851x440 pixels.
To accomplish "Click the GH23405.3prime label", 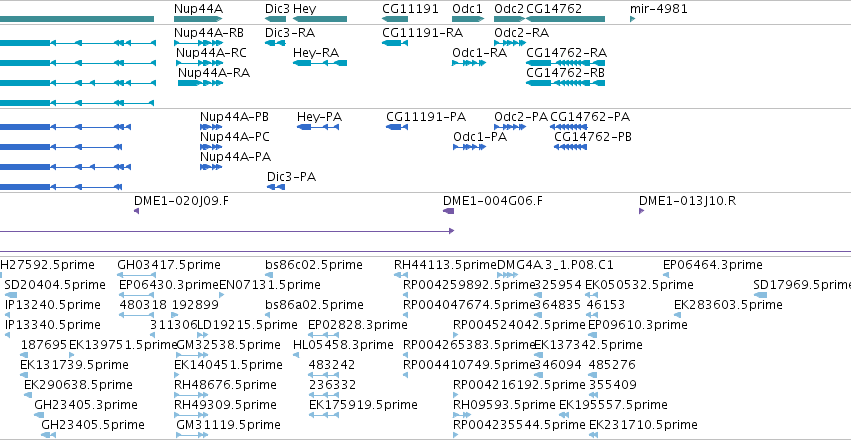I will (86, 405).
